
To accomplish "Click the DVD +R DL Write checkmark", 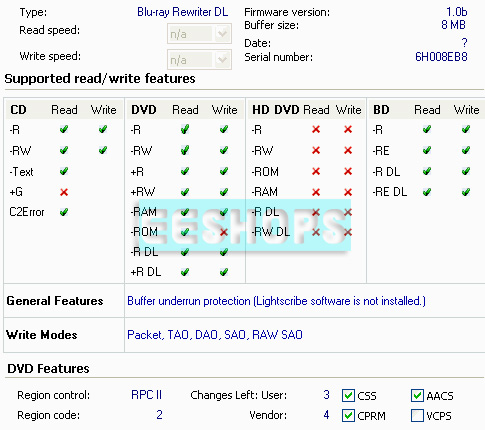I will click(224, 272).
